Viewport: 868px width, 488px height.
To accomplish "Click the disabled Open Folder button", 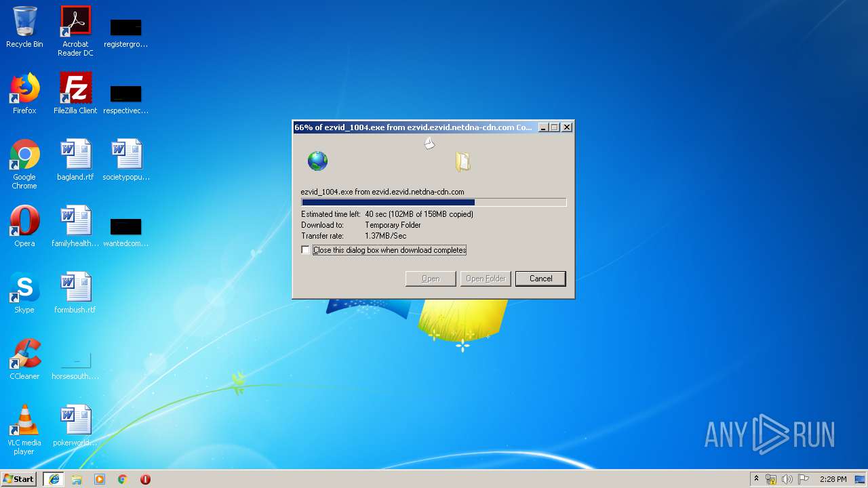I will pos(486,279).
